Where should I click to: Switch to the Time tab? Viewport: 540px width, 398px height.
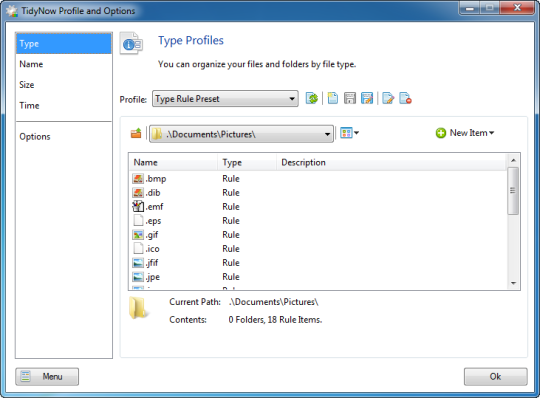(x=64, y=106)
